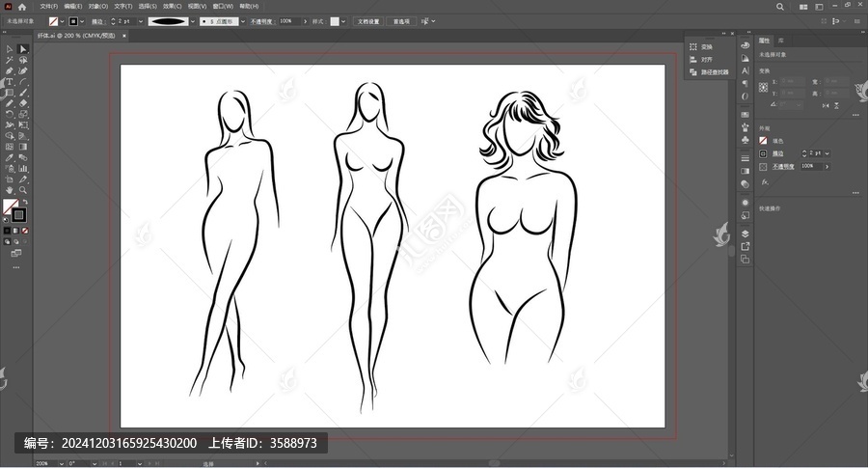Open brush definition dropdown
This screenshot has width=868, height=468.
pyautogui.click(x=242, y=21)
